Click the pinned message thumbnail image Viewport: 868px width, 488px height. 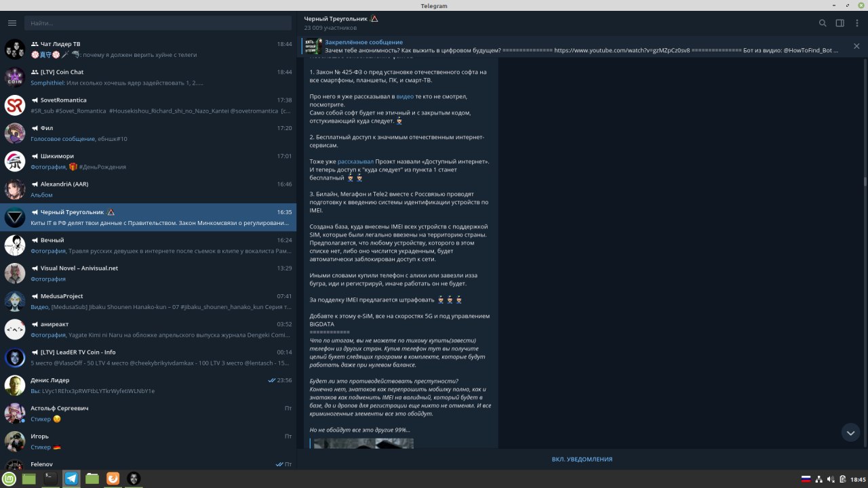click(x=313, y=46)
